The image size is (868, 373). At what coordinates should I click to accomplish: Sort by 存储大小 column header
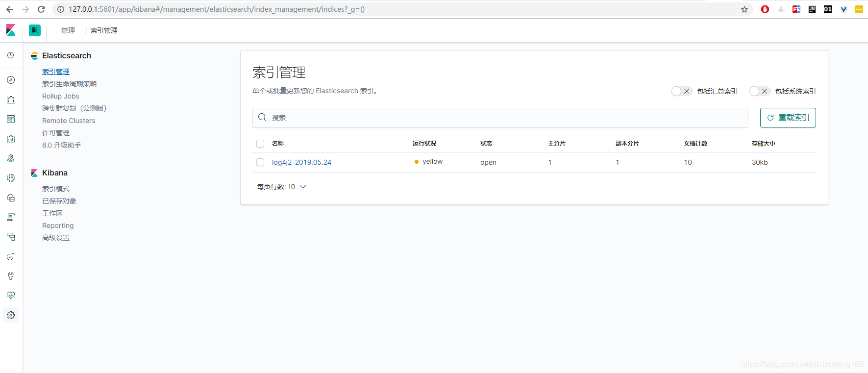click(x=764, y=144)
